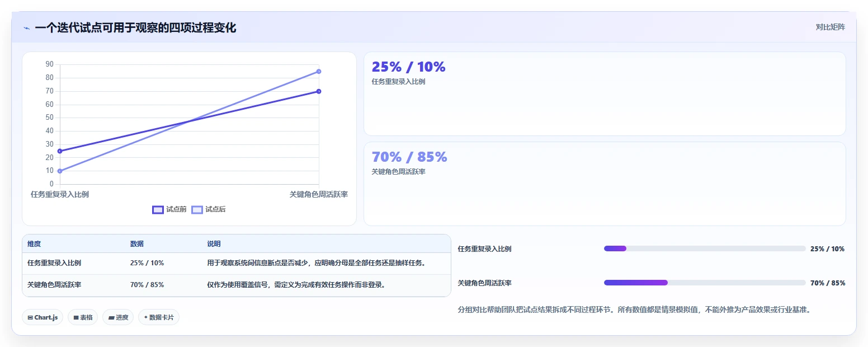This screenshot has width=868, height=347.
Task: Click the table cell showing 25% / 10%
Action: pos(147,263)
